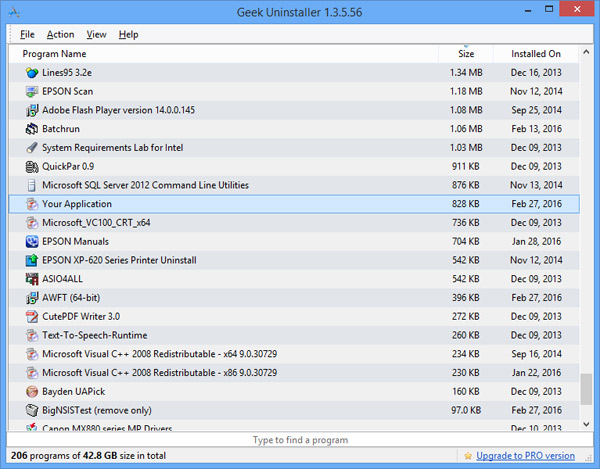Open the File menu
Screen dimensions: 600x469
[27, 34]
